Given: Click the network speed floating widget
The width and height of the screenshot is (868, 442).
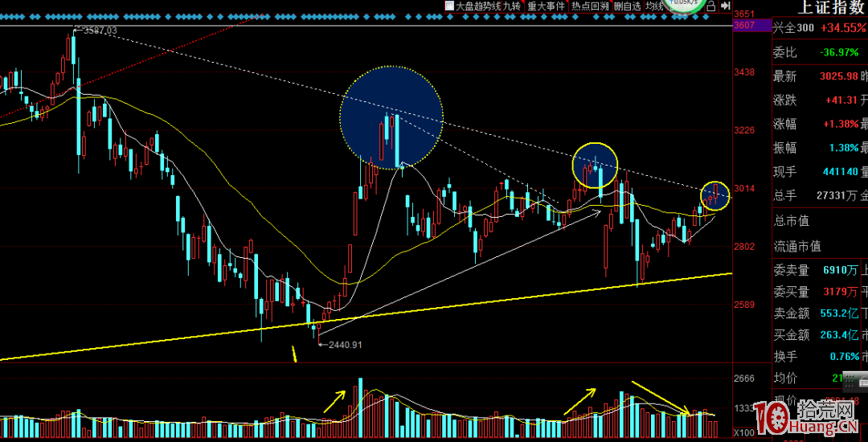Looking at the screenshot, I should coord(686,5).
